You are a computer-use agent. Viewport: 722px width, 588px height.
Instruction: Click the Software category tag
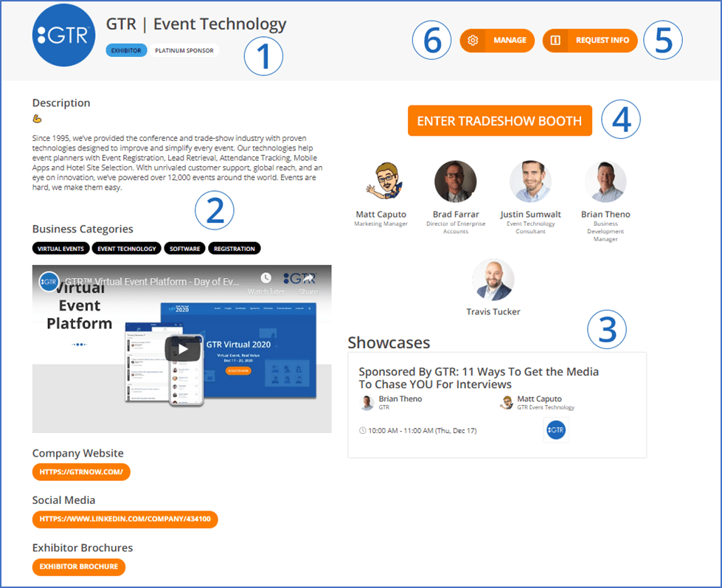point(184,249)
